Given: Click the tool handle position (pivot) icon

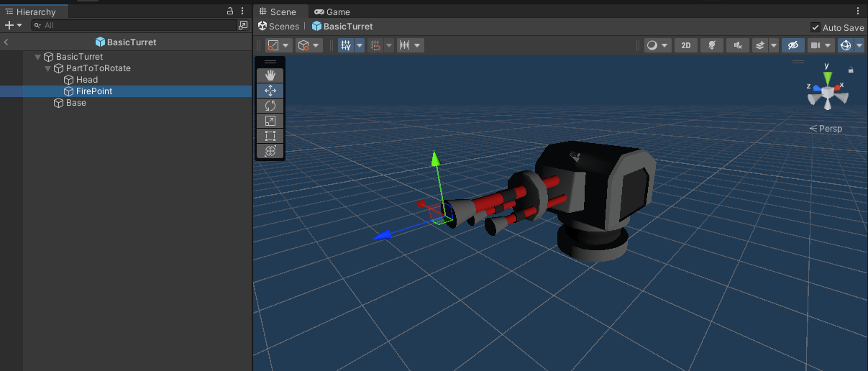Looking at the screenshot, I should tap(273, 45).
